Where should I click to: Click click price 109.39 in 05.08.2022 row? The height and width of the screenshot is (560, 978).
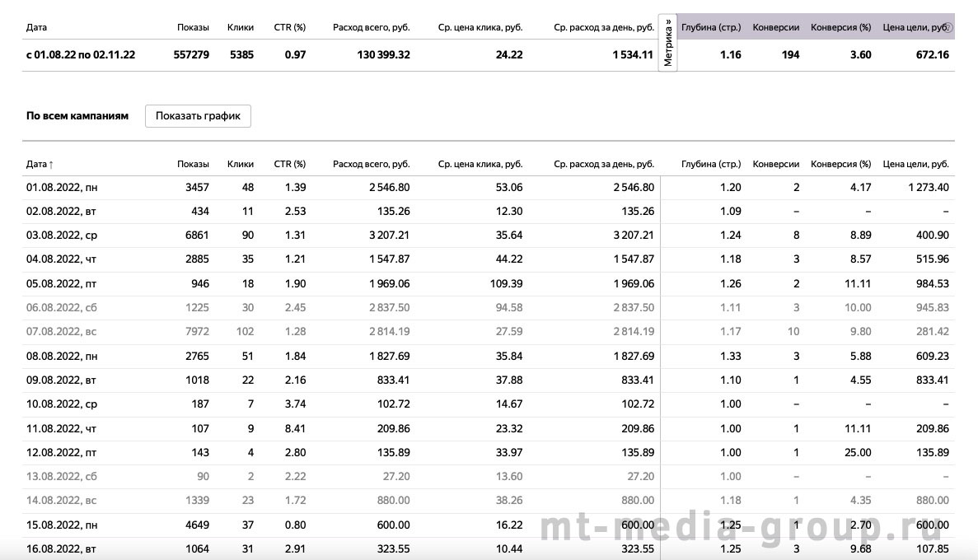(x=507, y=284)
